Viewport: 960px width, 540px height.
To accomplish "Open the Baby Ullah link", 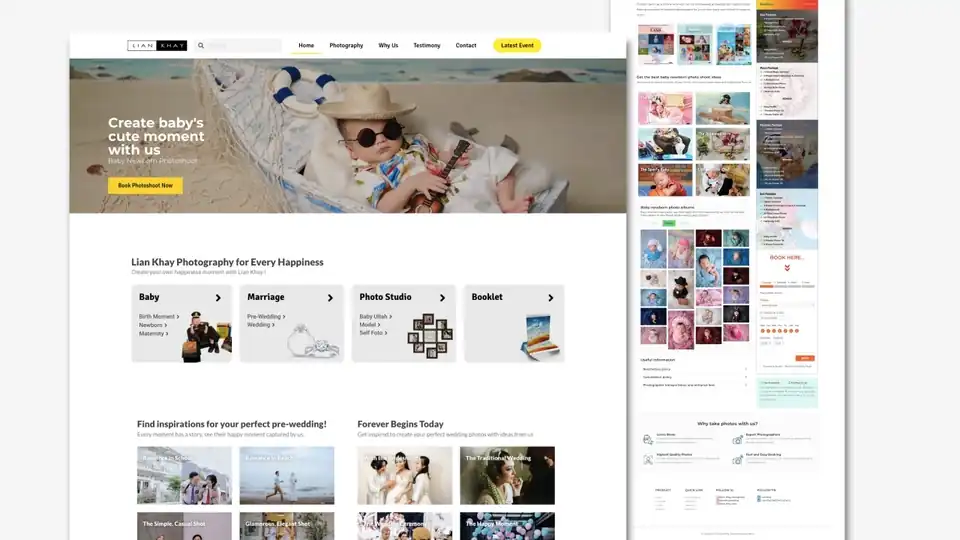I will 375,317.
